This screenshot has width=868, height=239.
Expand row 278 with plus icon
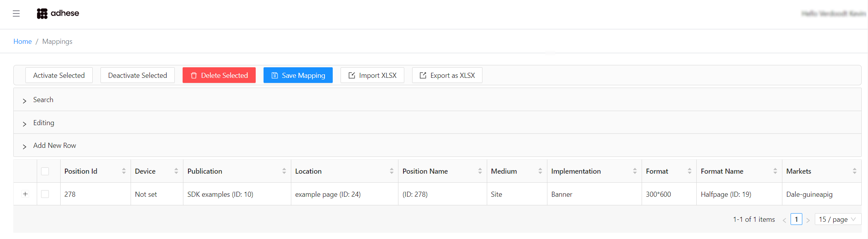25,194
